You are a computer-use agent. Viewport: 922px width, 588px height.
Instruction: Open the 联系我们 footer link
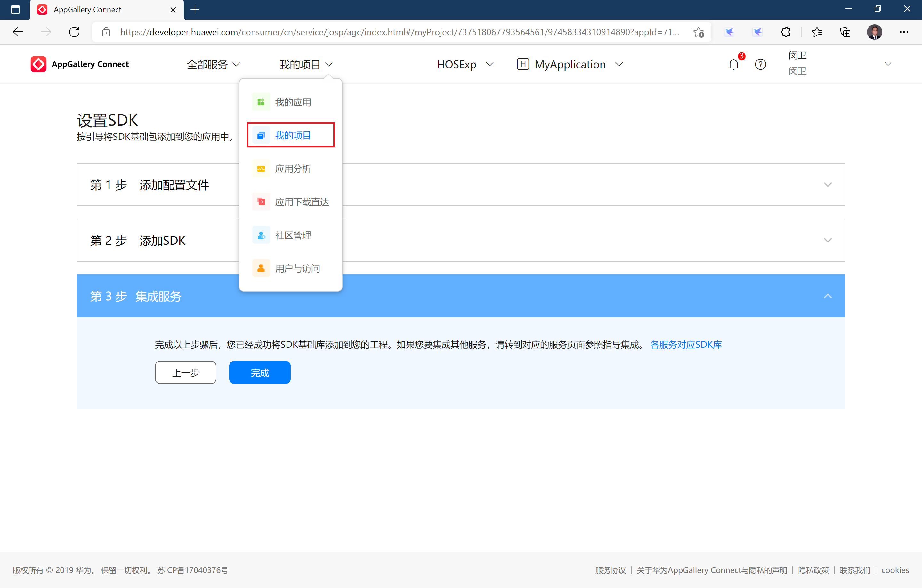pos(855,570)
